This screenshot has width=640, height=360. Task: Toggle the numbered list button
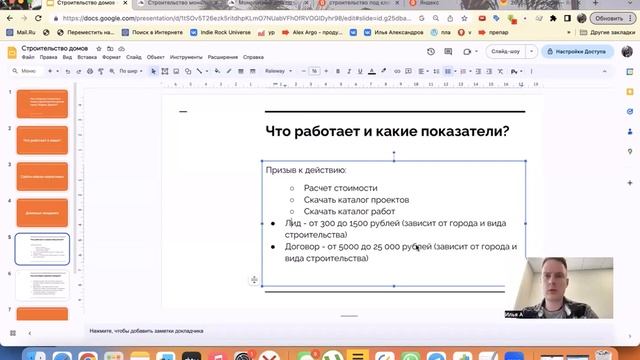point(463,71)
